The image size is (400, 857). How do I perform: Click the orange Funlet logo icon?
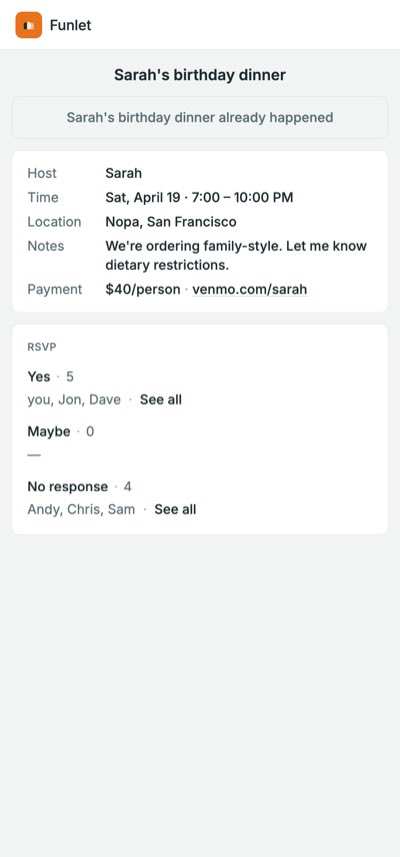click(28, 25)
